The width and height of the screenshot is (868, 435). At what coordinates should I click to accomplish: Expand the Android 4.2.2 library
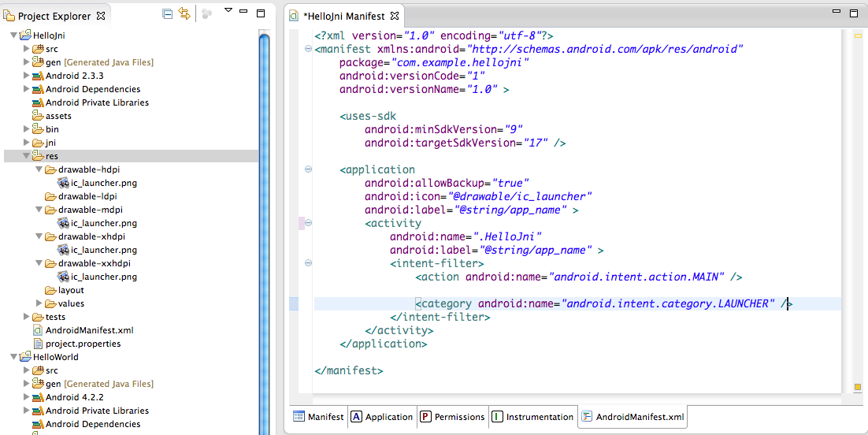(x=26, y=396)
